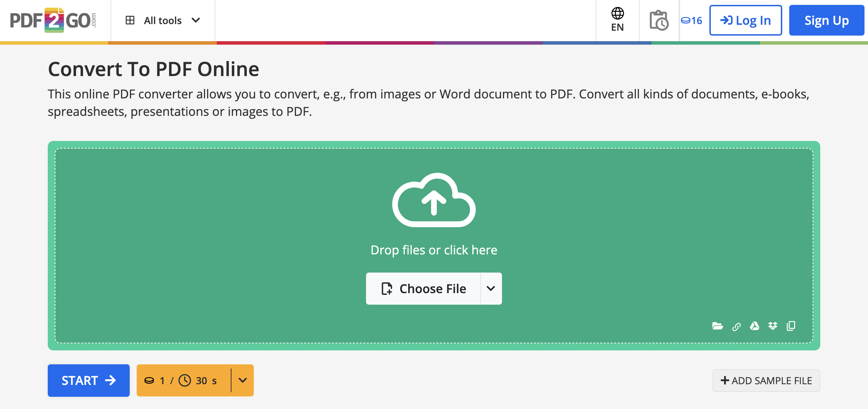The image size is (868, 409).
Task: Open the conversion history clipboard icon
Action: 658,20
